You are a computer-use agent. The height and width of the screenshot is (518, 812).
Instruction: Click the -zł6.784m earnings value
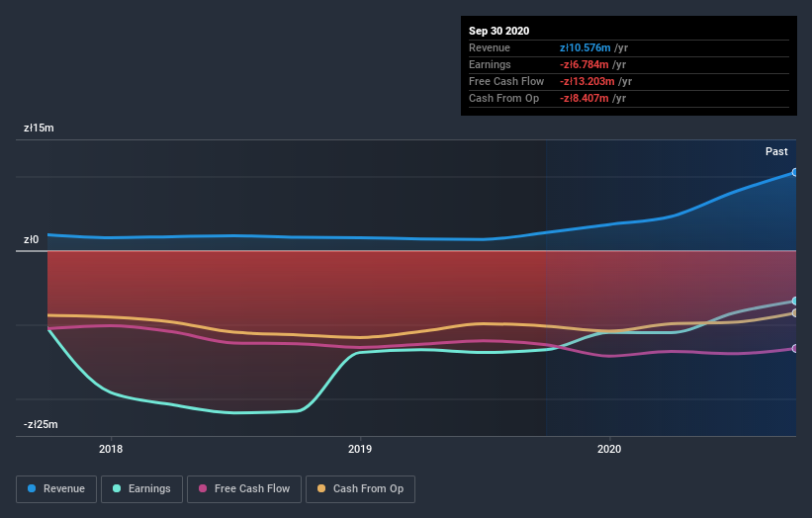coord(585,64)
